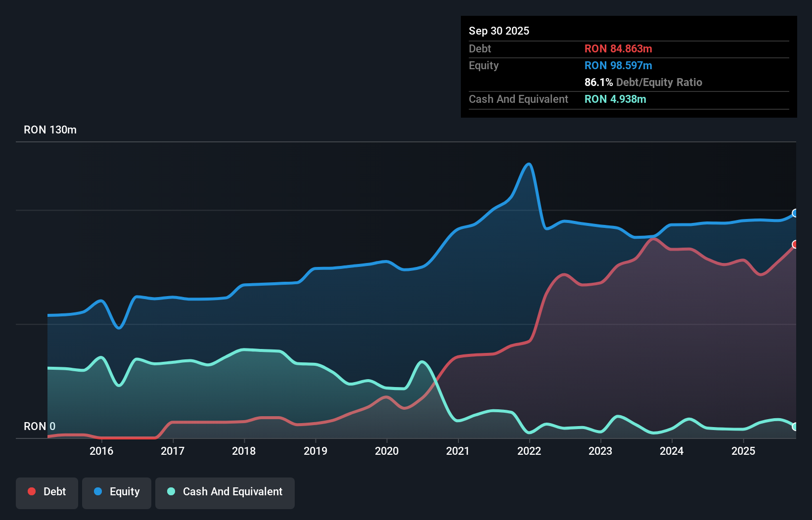
Task: Toggle the Cash And Equivalent legend button
Action: [225, 493]
